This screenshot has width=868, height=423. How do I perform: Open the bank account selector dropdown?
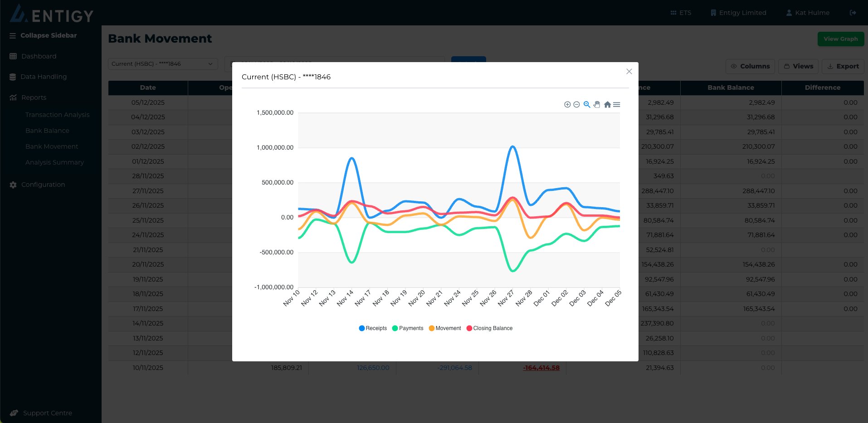click(162, 63)
